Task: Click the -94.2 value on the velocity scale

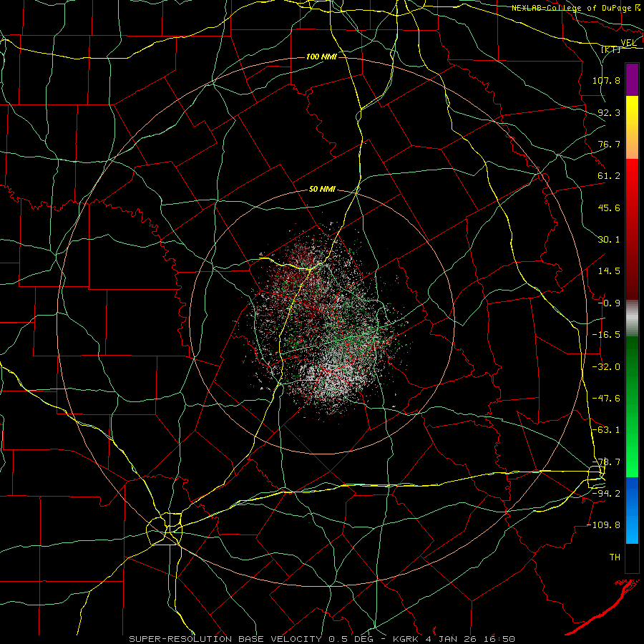Action: pos(606,494)
